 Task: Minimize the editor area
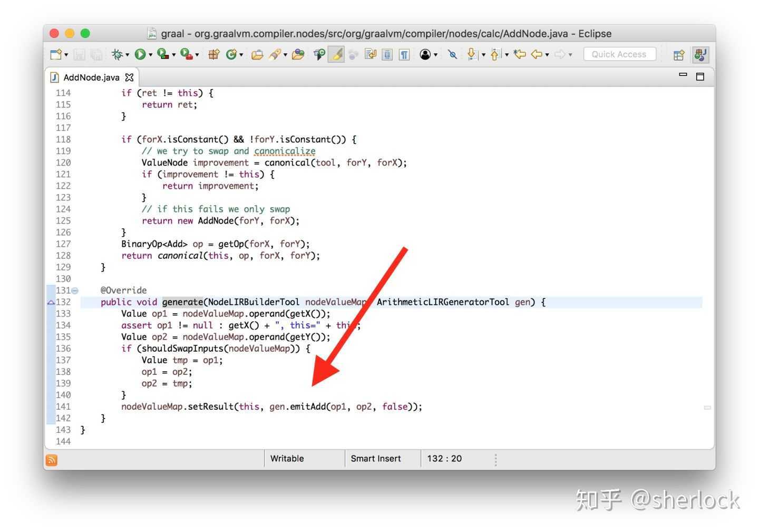point(683,75)
